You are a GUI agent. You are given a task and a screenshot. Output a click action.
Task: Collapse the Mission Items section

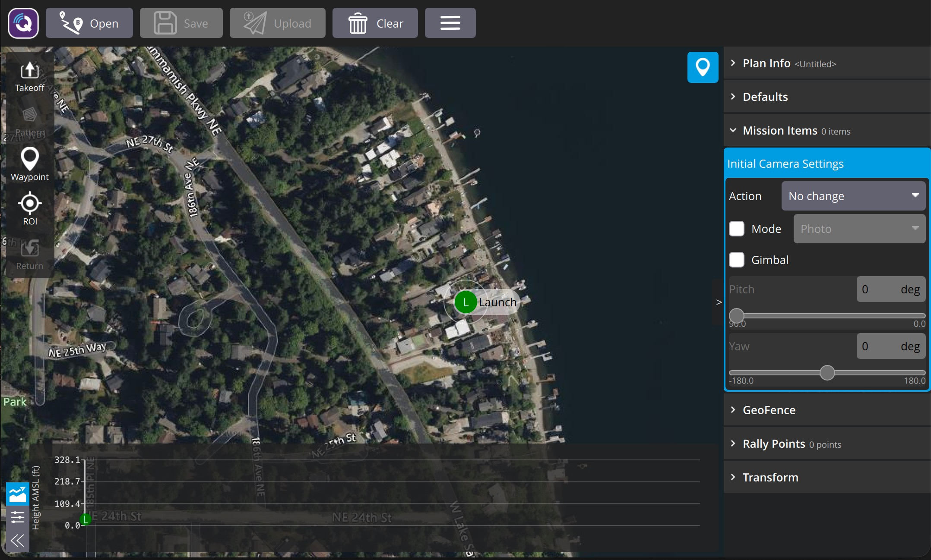pyautogui.click(x=780, y=131)
